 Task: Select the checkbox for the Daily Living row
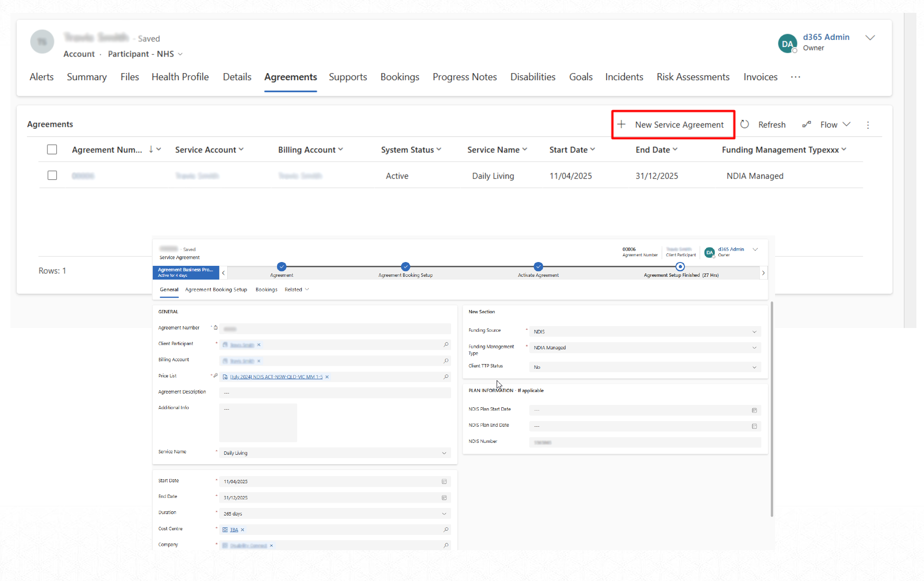(52, 176)
